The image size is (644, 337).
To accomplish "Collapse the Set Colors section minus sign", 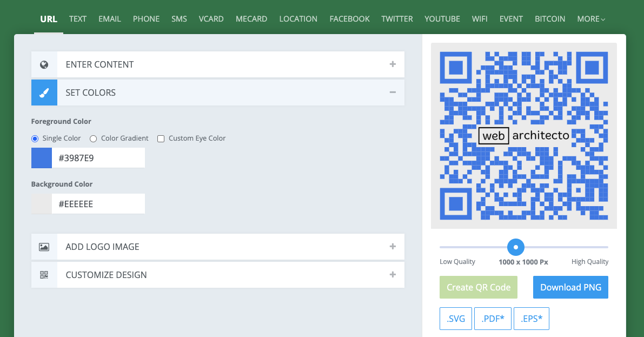I will (393, 92).
